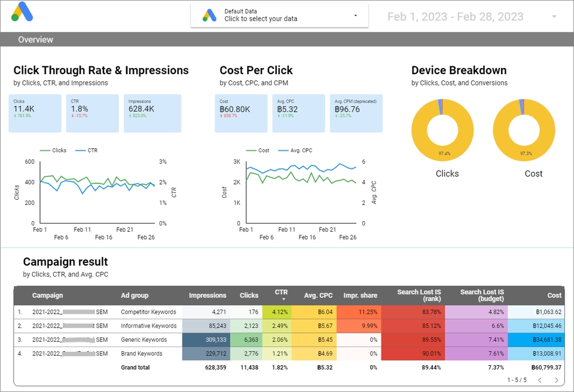The height and width of the screenshot is (392, 574).
Task: Select the Overview tab
Action: 35,39
